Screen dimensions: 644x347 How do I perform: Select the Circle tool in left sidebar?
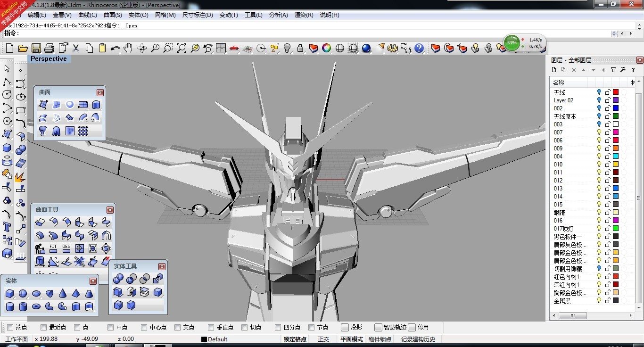click(x=7, y=95)
